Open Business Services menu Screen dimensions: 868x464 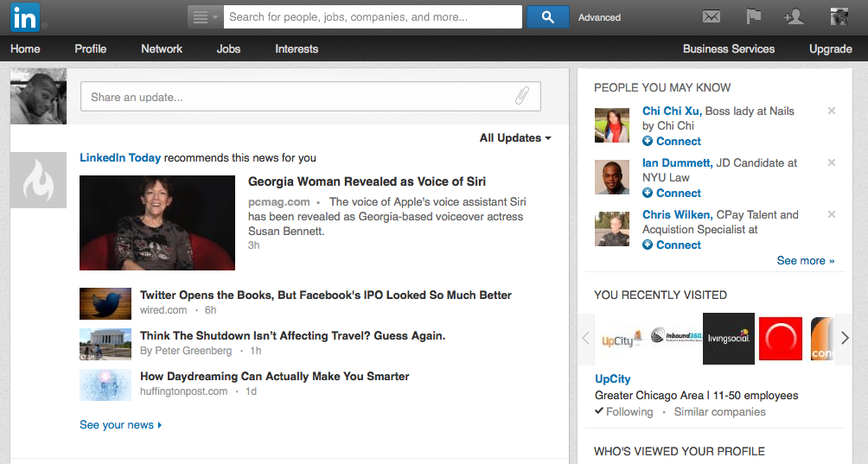pyautogui.click(x=729, y=48)
